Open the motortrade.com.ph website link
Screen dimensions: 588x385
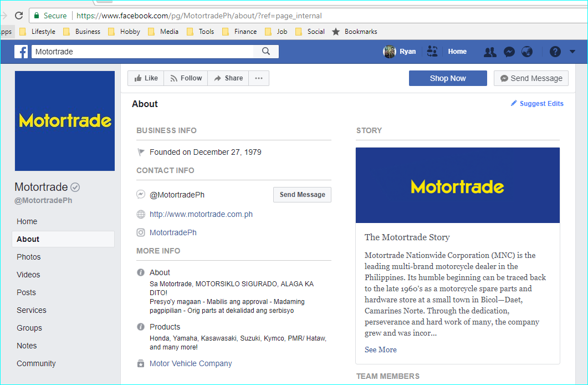pos(201,214)
